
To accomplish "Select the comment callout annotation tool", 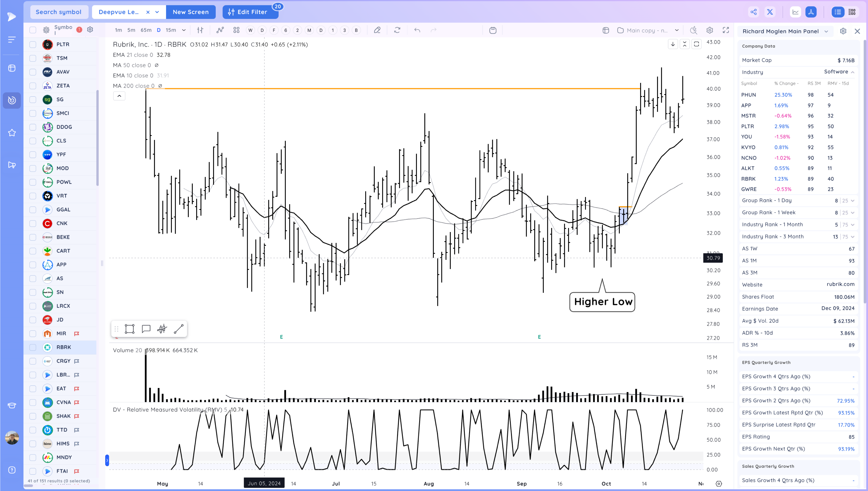I will click(x=146, y=329).
